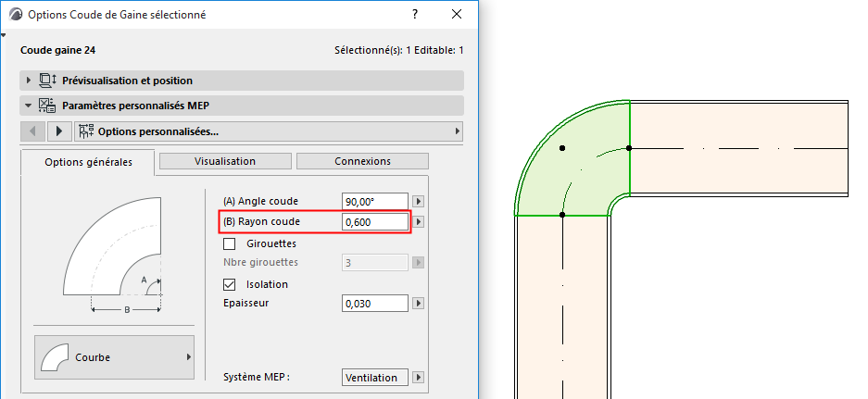Uncheck the Isolation checkbox
This screenshot has height=399, width=868.
(x=229, y=284)
